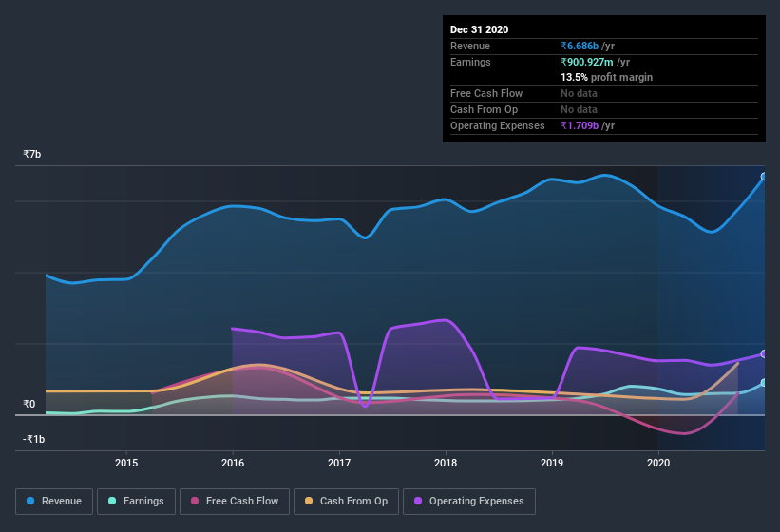Image resolution: width=780 pixels, height=532 pixels.
Task: Toggle the Revenue series legend button
Action: (x=54, y=502)
